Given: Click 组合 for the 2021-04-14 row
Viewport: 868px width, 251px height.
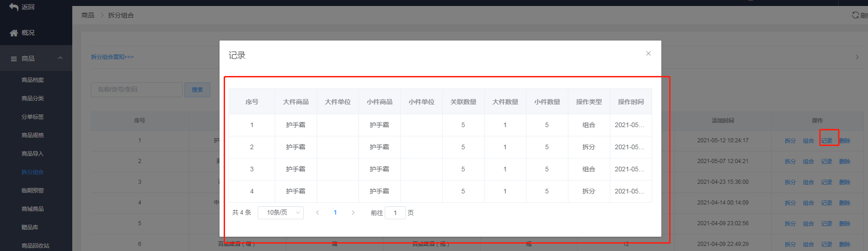Looking at the screenshot, I should (x=809, y=203).
